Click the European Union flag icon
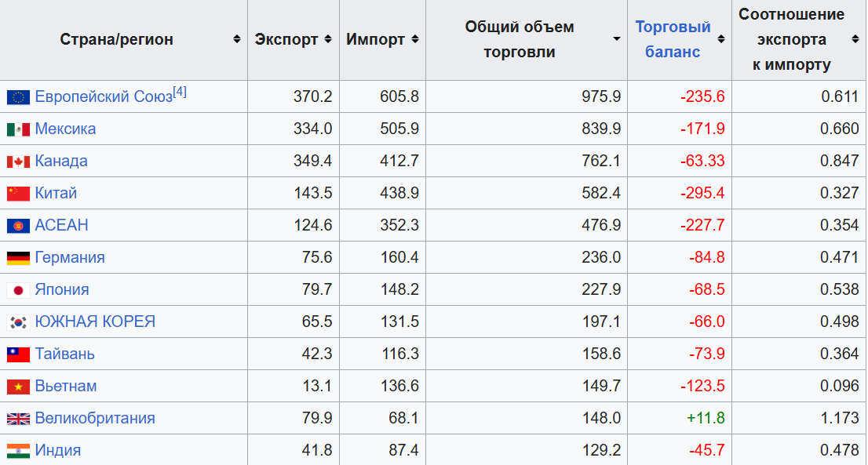Screen dimensions: 868x465 18,97
